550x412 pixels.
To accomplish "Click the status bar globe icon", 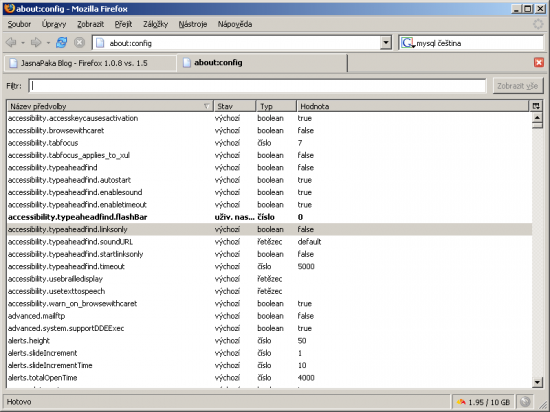I will 525,402.
